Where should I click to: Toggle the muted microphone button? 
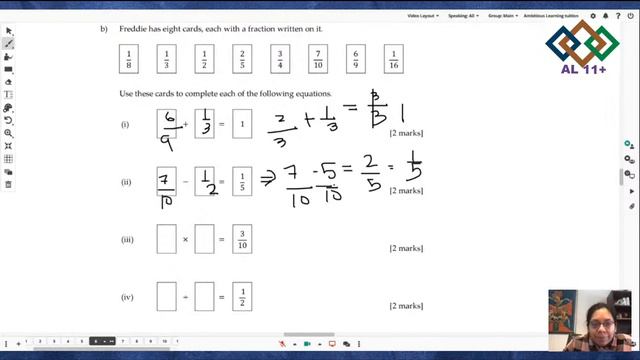(282, 344)
